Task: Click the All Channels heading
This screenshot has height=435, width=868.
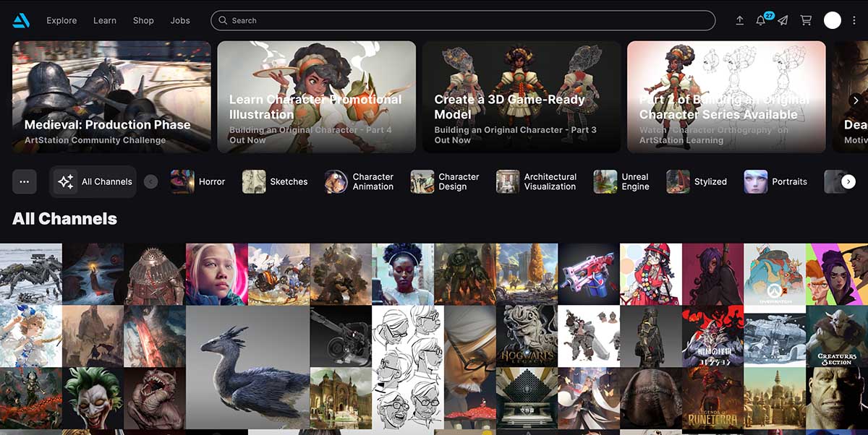Action: click(64, 218)
